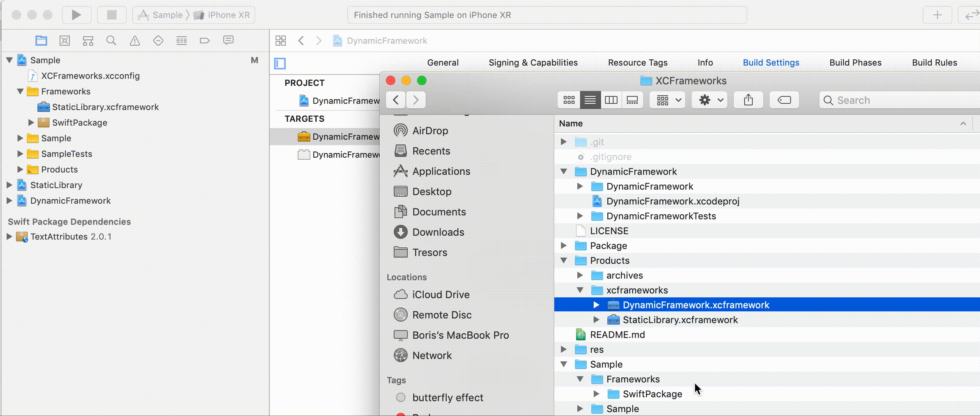Expand StaticLibrary.xcframework in Finder
Screen dimensions: 980x416
[596, 320]
